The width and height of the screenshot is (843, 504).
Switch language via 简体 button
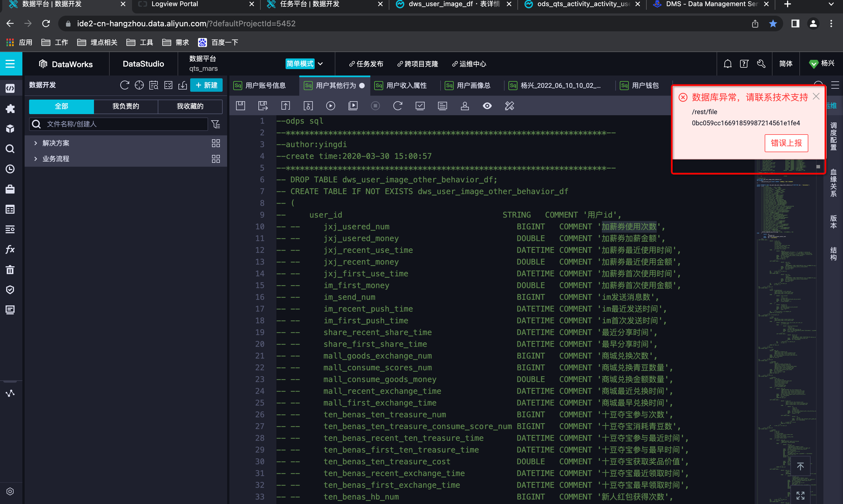786,64
